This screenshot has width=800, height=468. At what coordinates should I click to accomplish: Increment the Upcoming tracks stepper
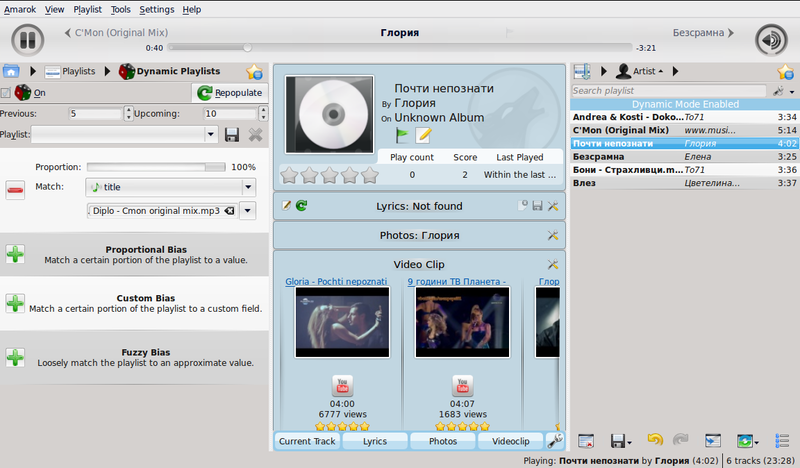pos(263,110)
